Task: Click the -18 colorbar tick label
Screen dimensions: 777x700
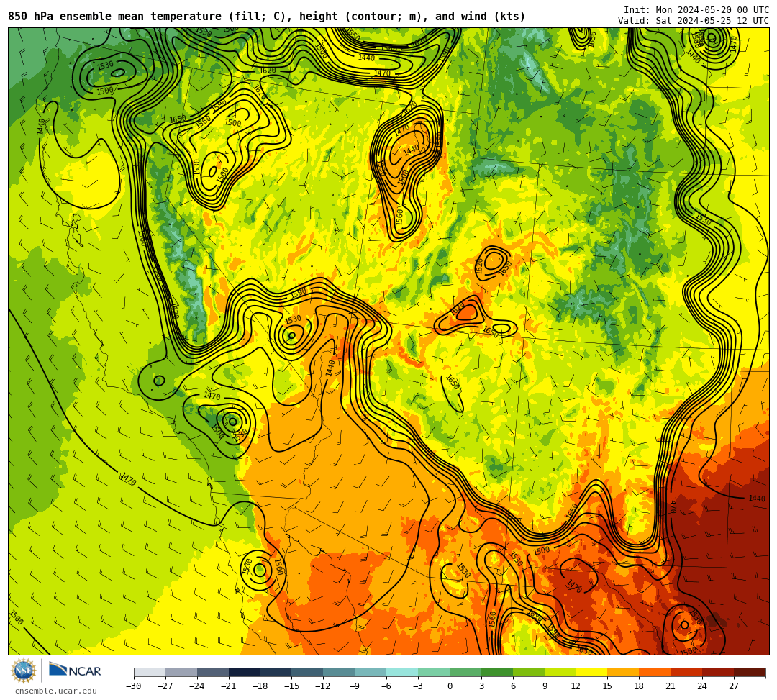Action: [260, 686]
